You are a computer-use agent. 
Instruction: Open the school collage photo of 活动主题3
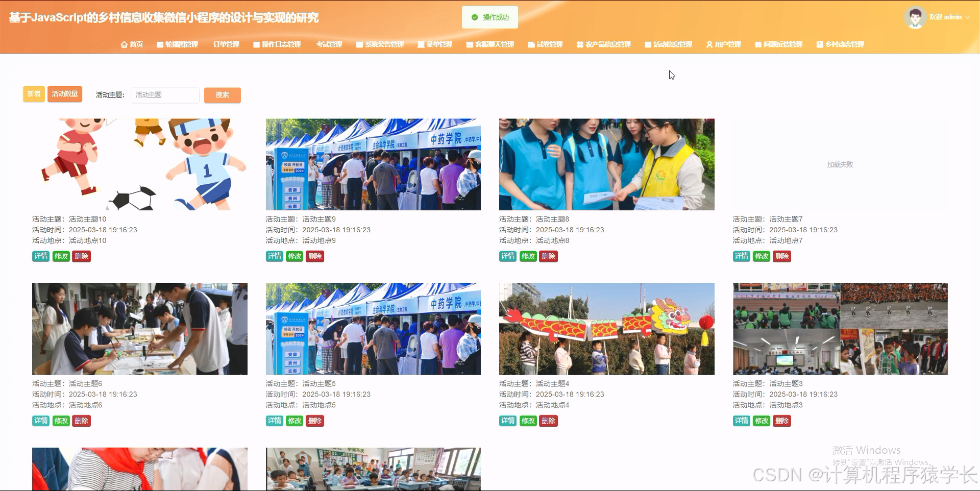pos(840,329)
